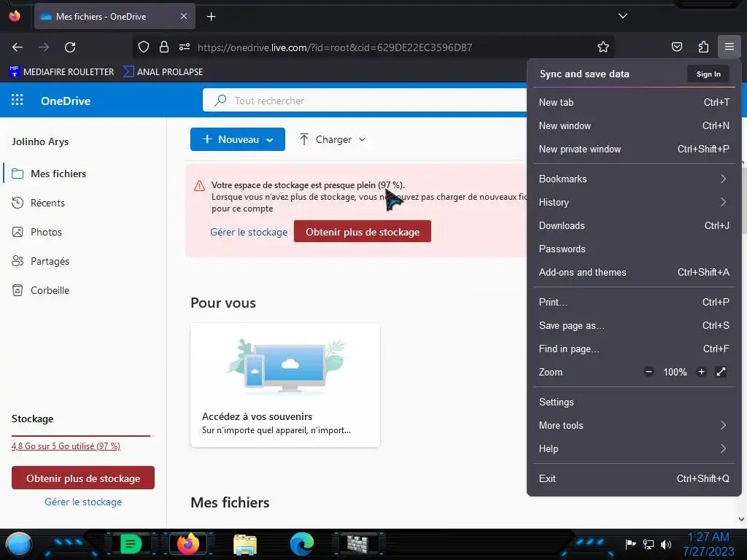Viewport: 747px width, 560px height.
Task: Choose Save page as… in menu
Action: click(x=634, y=326)
